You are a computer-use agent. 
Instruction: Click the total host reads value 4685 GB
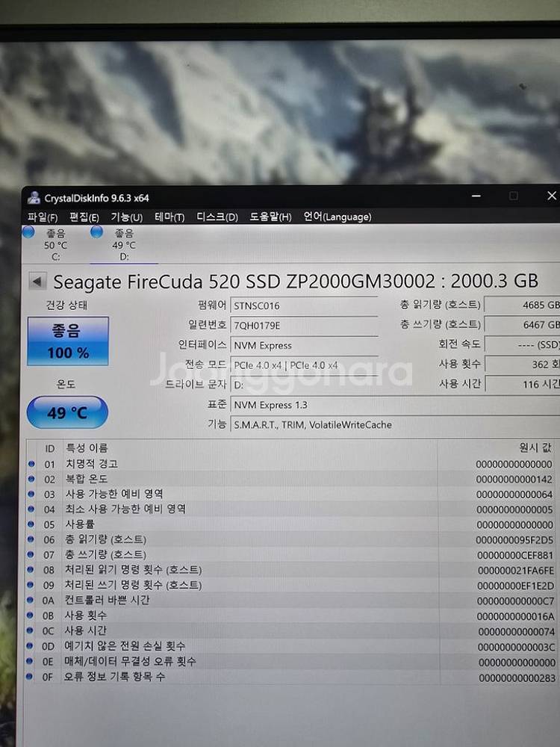coord(523,305)
